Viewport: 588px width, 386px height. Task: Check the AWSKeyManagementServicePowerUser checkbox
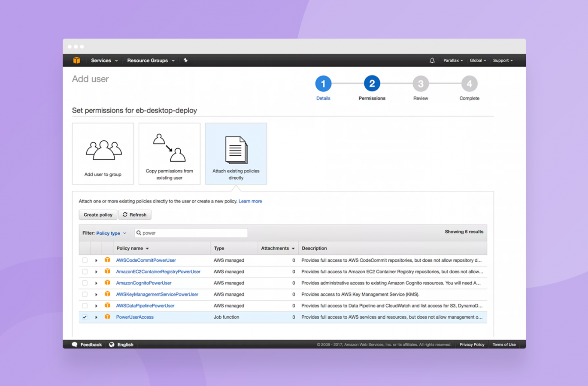[x=85, y=294]
